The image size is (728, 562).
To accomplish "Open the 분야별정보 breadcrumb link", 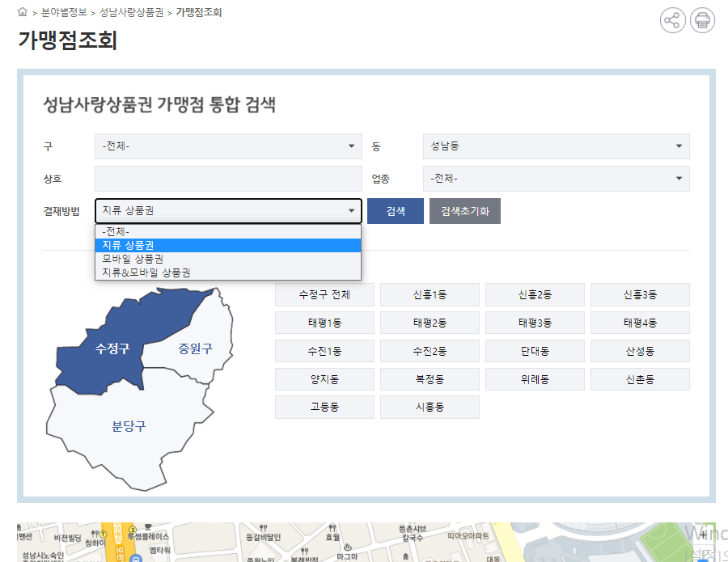I will (64, 12).
